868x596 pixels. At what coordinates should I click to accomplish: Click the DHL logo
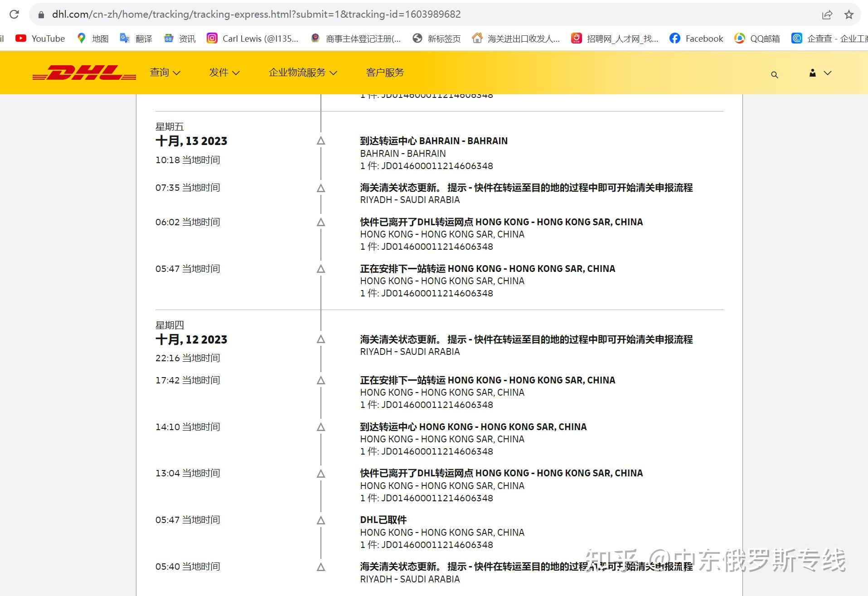coord(84,73)
